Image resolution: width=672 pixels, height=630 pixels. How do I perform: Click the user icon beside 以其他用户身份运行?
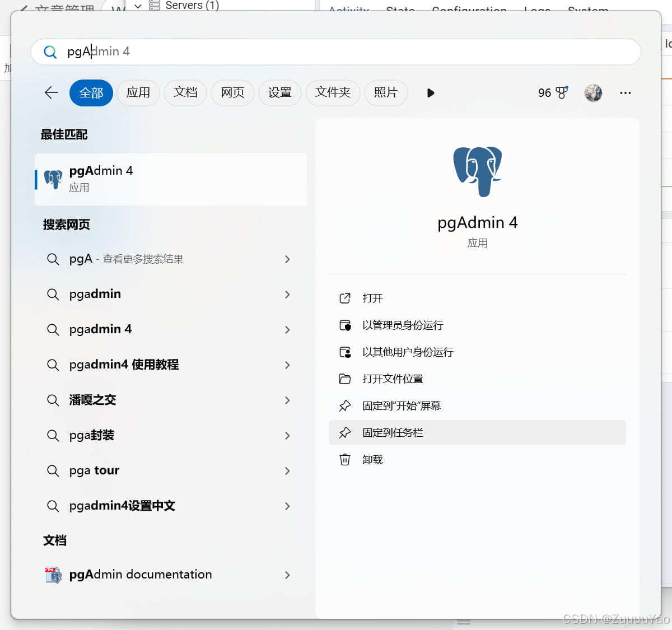coord(345,352)
